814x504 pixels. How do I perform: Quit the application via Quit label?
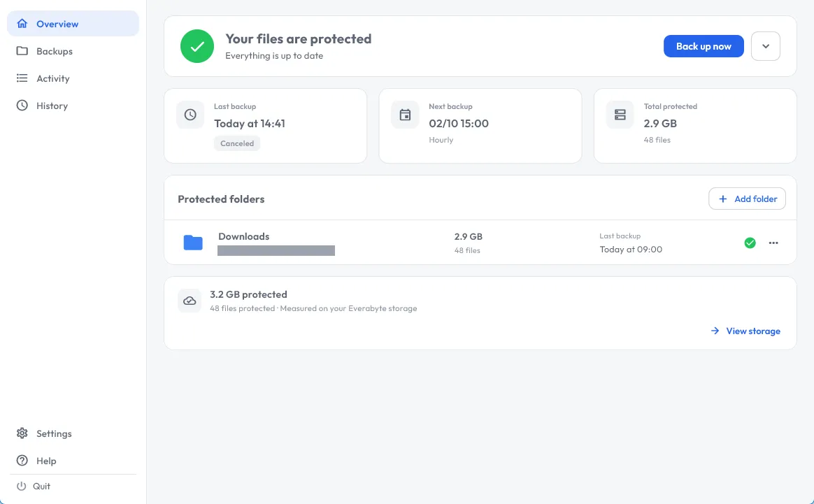(41, 487)
